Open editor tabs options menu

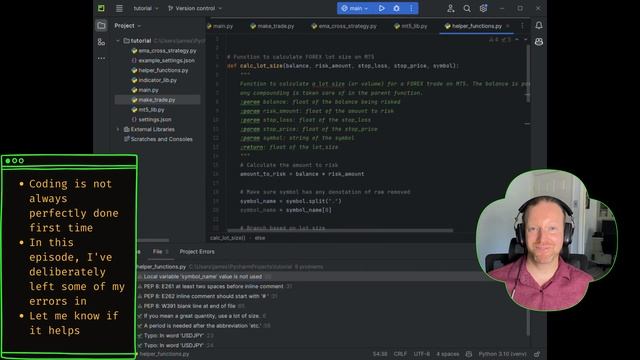click(522, 26)
